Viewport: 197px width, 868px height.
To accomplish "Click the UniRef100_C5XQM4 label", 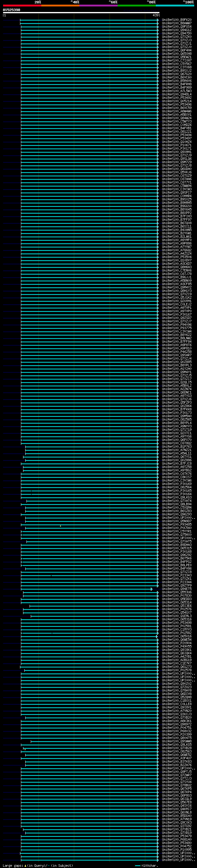I will tap(177, 507).
